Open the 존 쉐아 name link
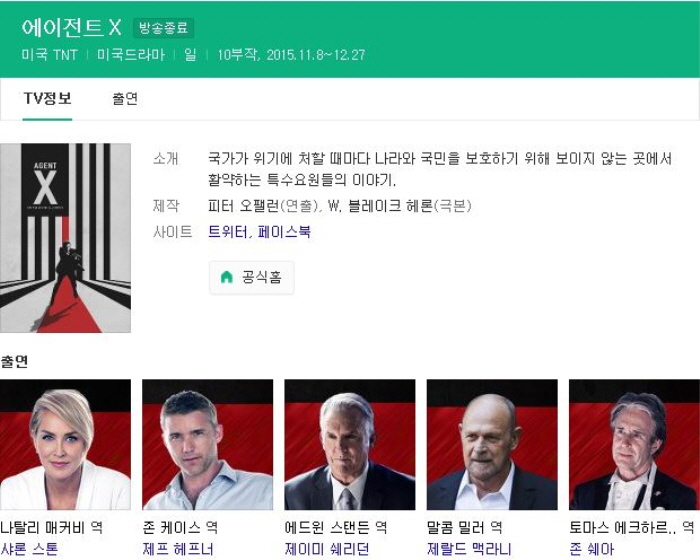This screenshot has height=560, width=700. click(592, 549)
